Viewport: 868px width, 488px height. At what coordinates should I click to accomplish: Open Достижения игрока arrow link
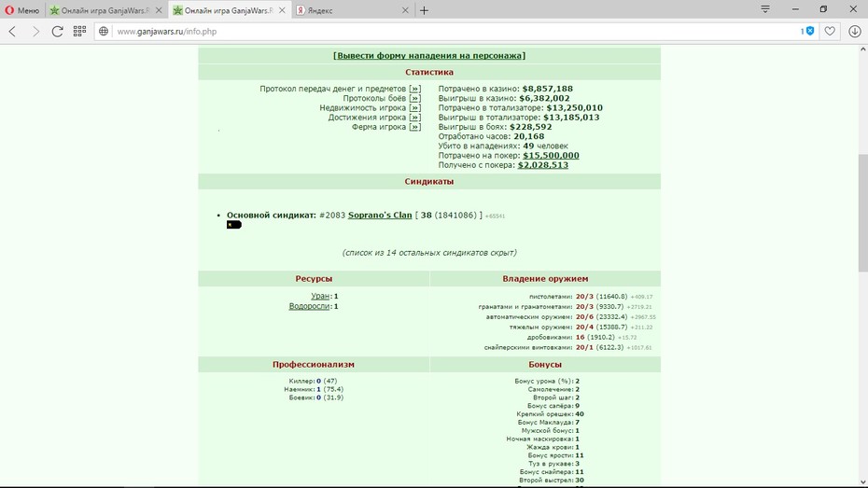(414, 118)
